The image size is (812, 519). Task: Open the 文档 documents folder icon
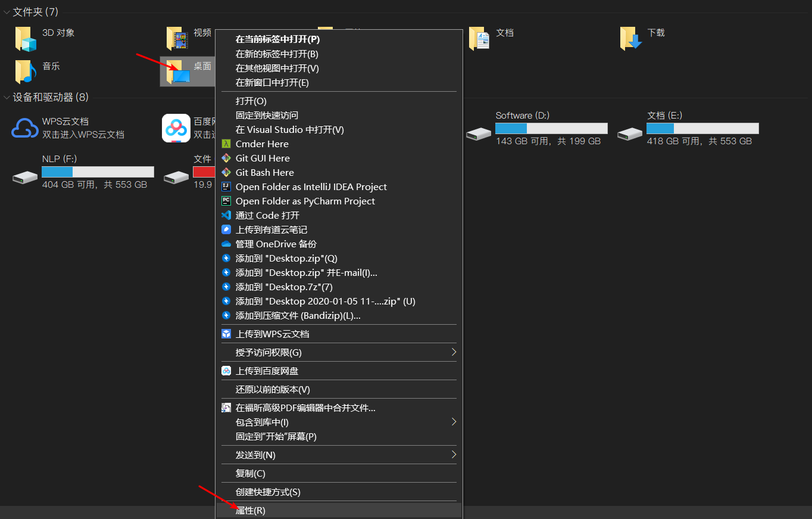(479, 39)
